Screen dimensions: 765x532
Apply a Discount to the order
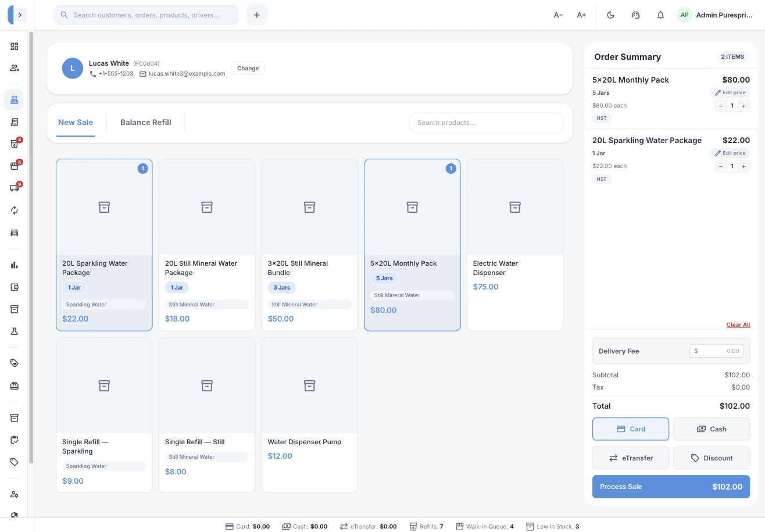click(x=712, y=458)
